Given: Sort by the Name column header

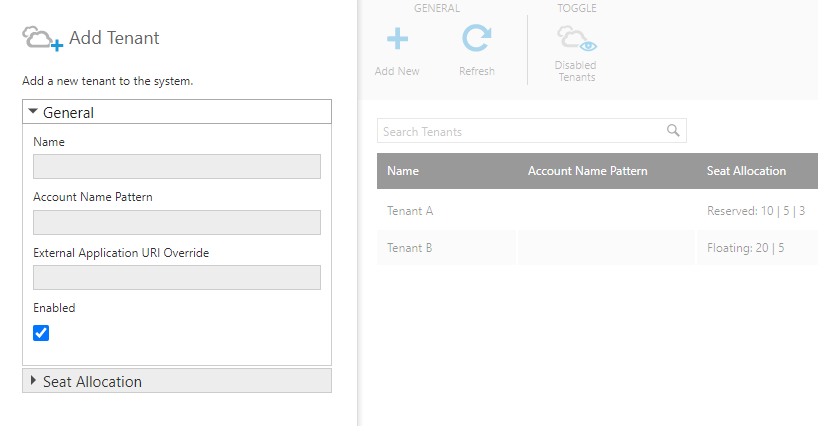Looking at the screenshot, I should click(x=403, y=171).
